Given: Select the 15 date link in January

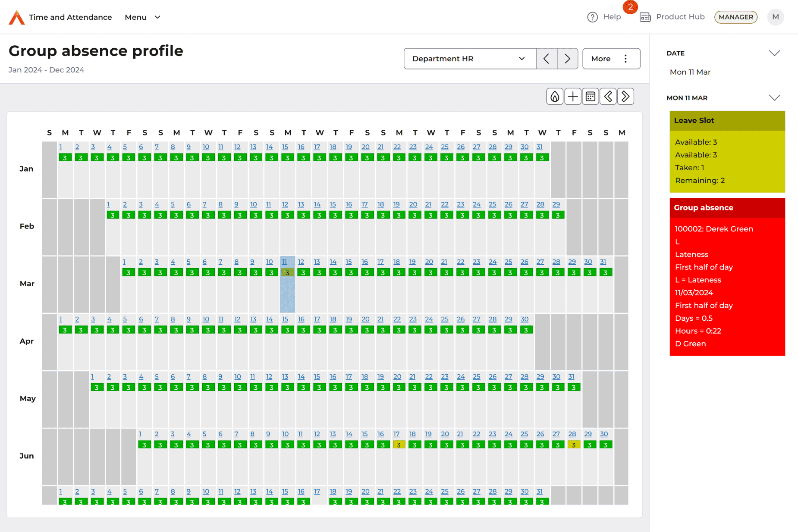Looking at the screenshot, I should coord(285,147).
